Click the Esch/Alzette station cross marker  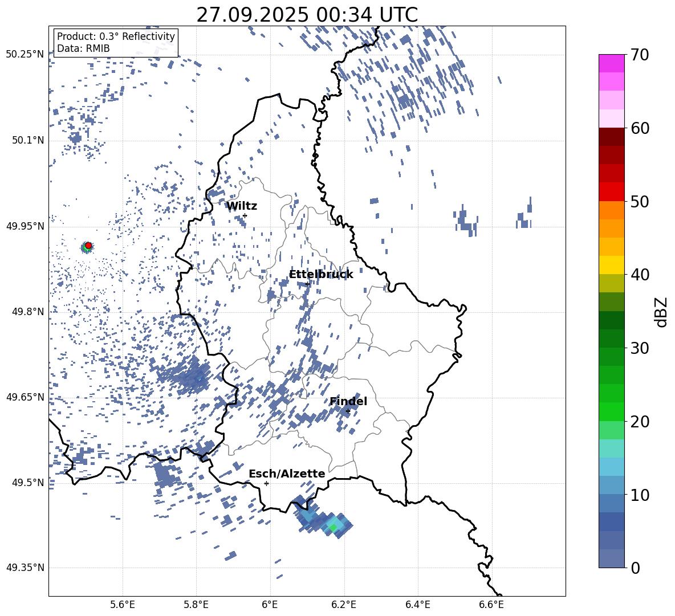click(266, 483)
